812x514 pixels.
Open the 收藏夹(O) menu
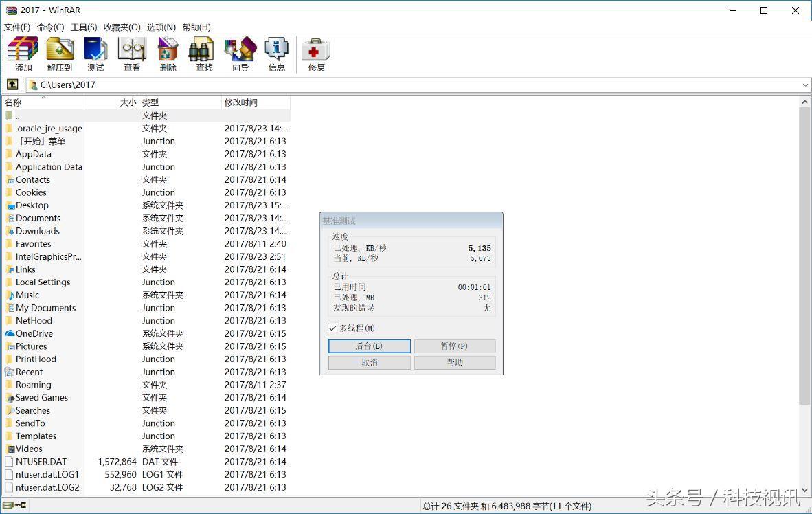pos(122,27)
